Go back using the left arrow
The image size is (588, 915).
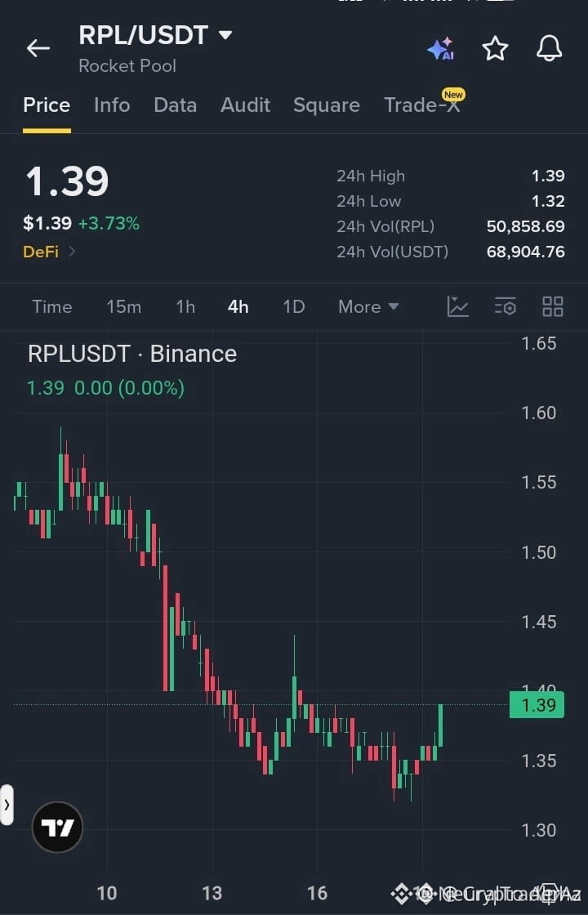[38, 48]
